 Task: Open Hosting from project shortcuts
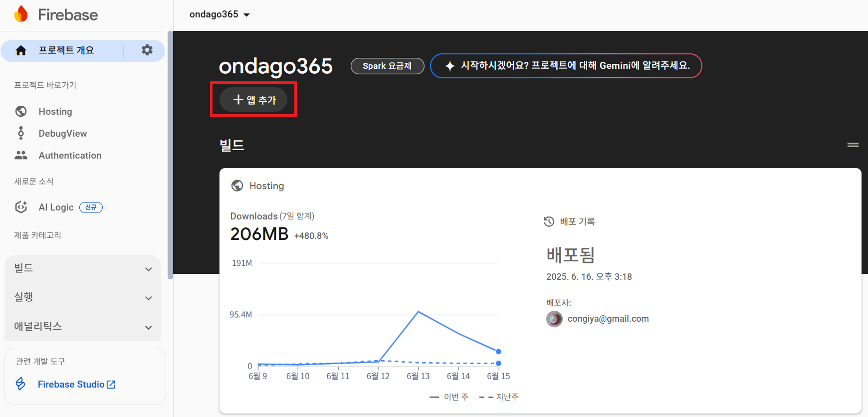[55, 111]
